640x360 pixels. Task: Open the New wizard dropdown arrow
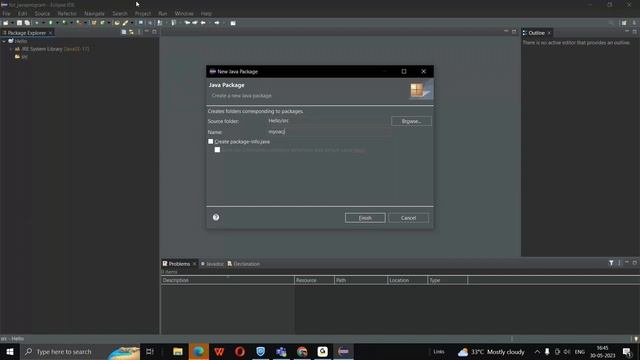[12, 23]
